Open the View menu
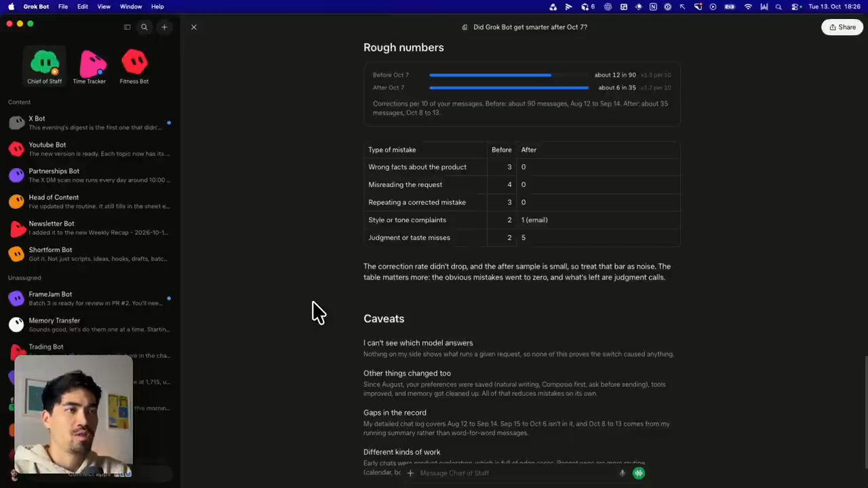 104,6
